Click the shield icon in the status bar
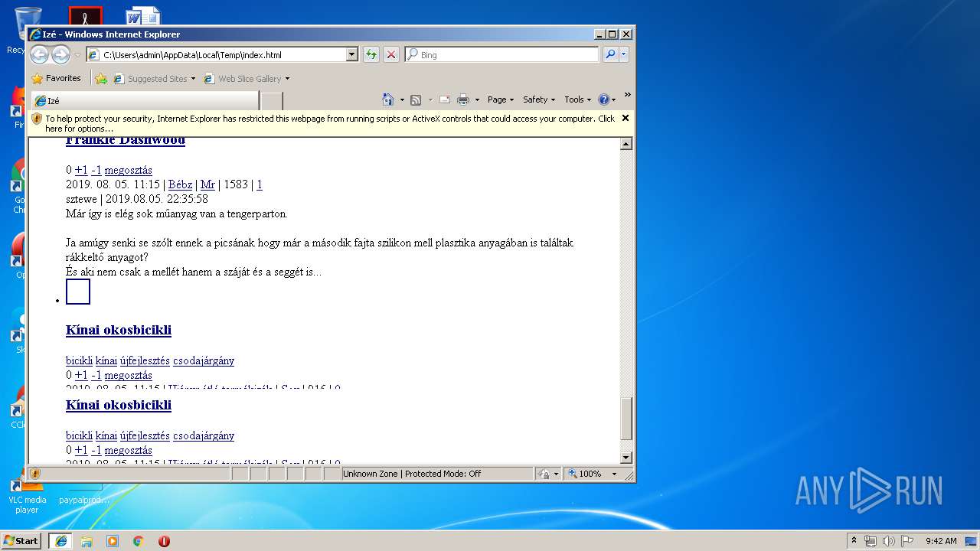Viewport: 980px width, 551px height. point(35,474)
